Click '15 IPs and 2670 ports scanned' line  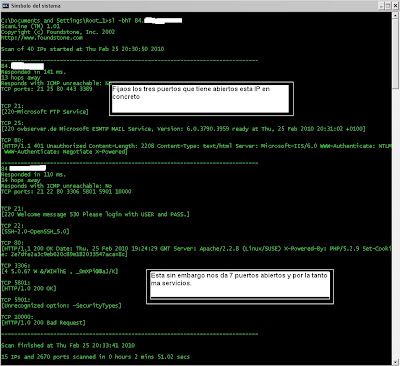click(95, 357)
